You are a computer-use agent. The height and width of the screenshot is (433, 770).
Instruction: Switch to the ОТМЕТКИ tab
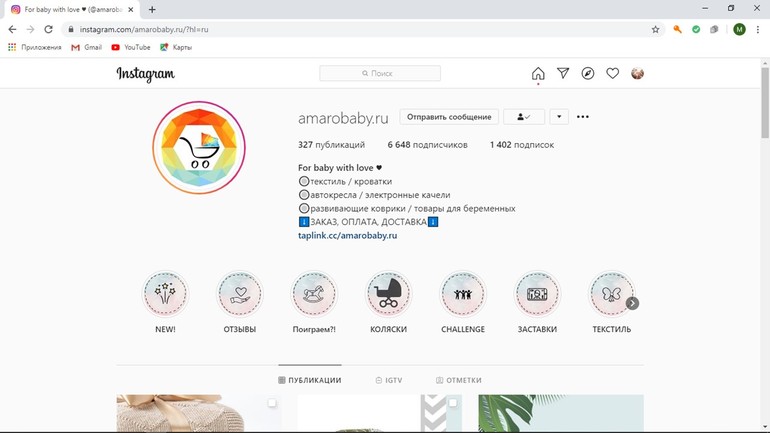tap(459, 380)
